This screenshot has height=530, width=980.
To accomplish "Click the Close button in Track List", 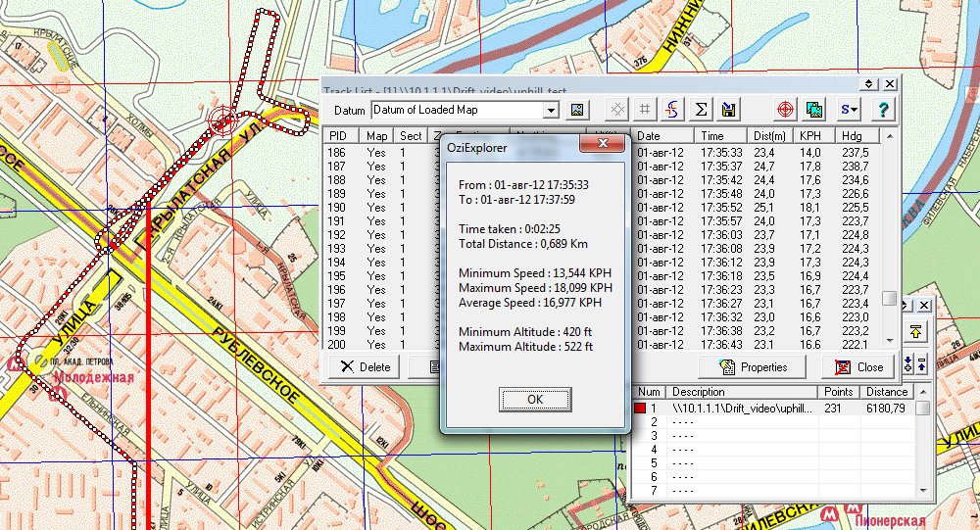I will [x=859, y=366].
